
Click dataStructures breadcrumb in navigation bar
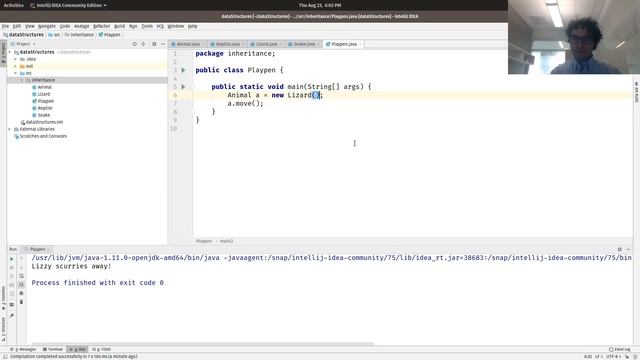point(23,35)
